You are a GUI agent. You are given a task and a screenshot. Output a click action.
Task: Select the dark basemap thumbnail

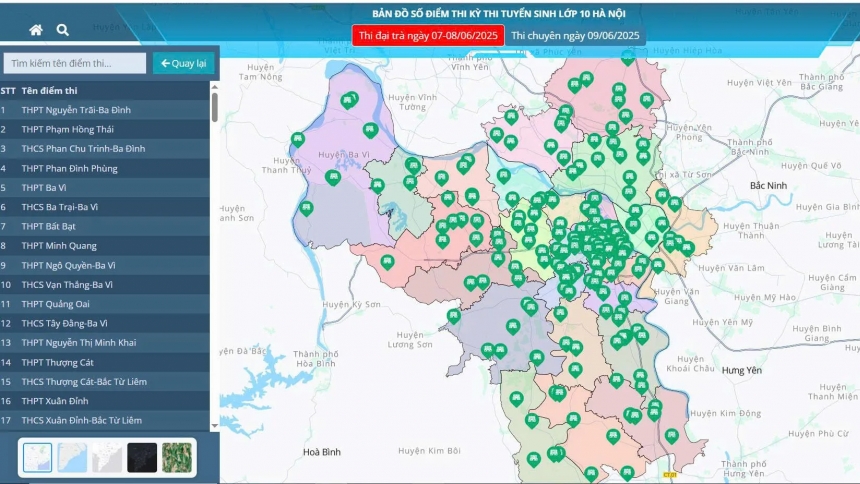click(x=142, y=457)
